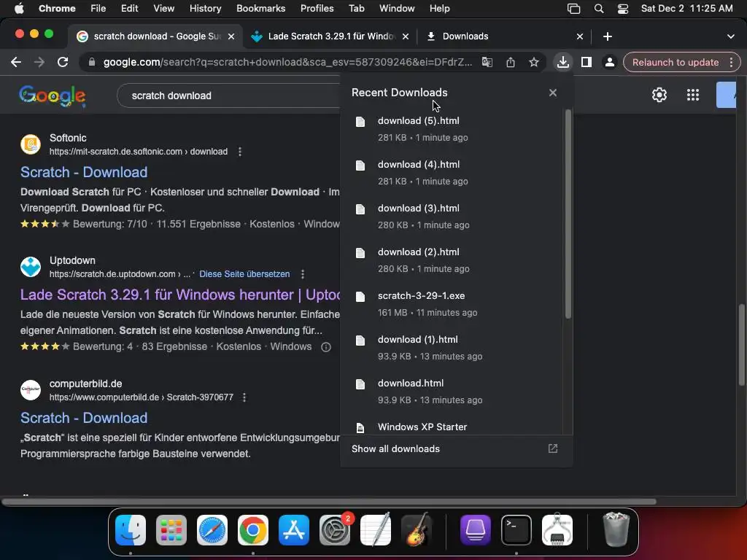Screen dimensions: 747x560
Task: Open more options for Uptodown result
Action: point(303,274)
